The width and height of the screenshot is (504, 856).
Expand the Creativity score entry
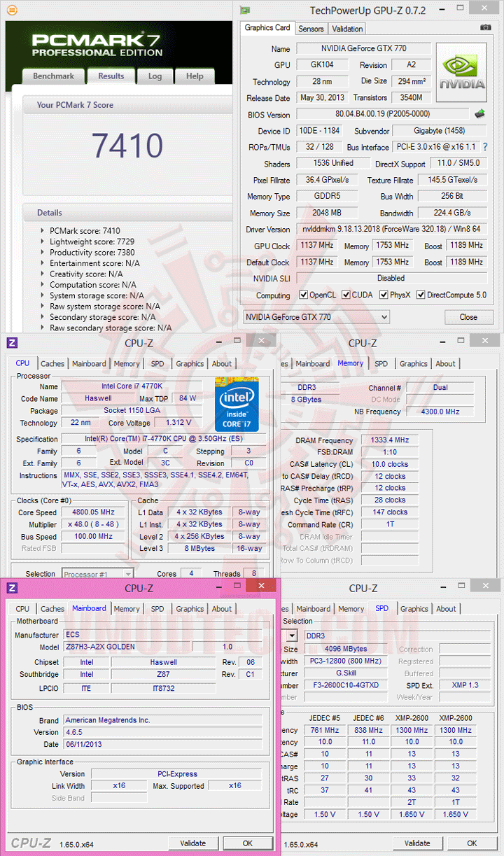pyautogui.click(x=43, y=274)
